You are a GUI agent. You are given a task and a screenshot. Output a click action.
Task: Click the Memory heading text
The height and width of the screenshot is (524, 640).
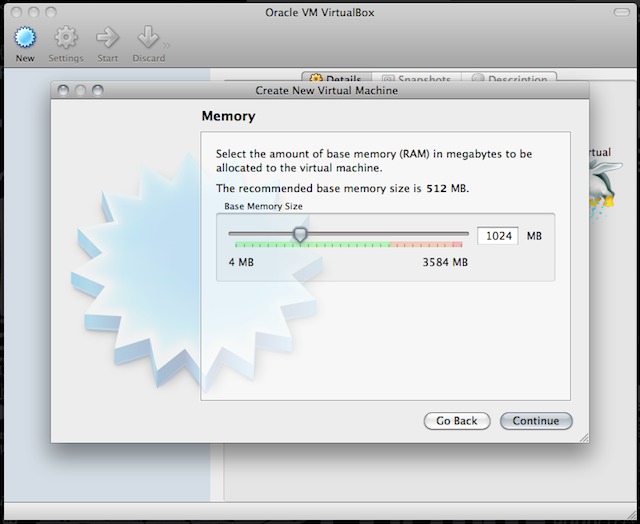coord(228,116)
